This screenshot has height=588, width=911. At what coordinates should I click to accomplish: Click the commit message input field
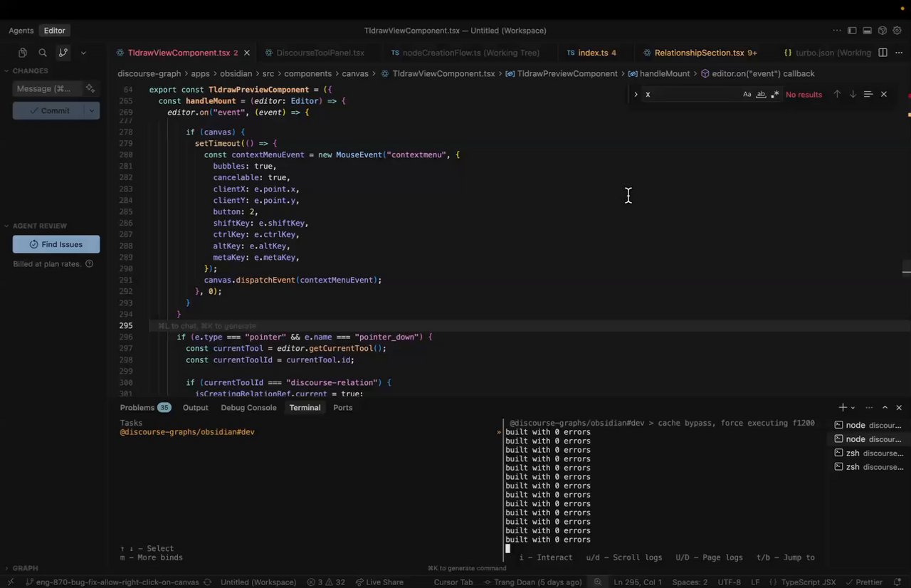44,89
